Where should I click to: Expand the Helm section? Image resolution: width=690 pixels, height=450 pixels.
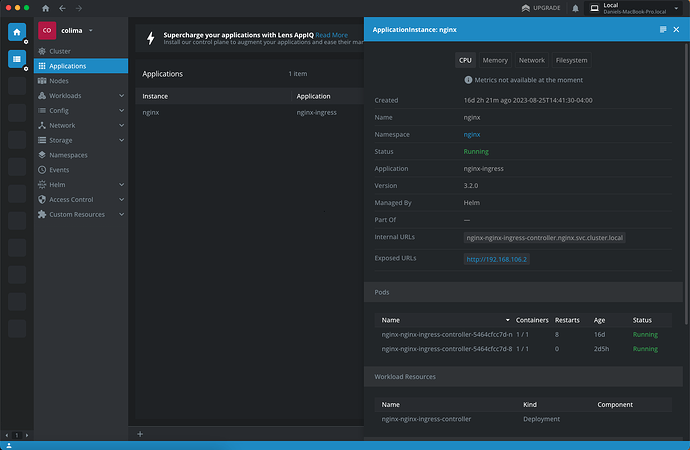(x=121, y=185)
